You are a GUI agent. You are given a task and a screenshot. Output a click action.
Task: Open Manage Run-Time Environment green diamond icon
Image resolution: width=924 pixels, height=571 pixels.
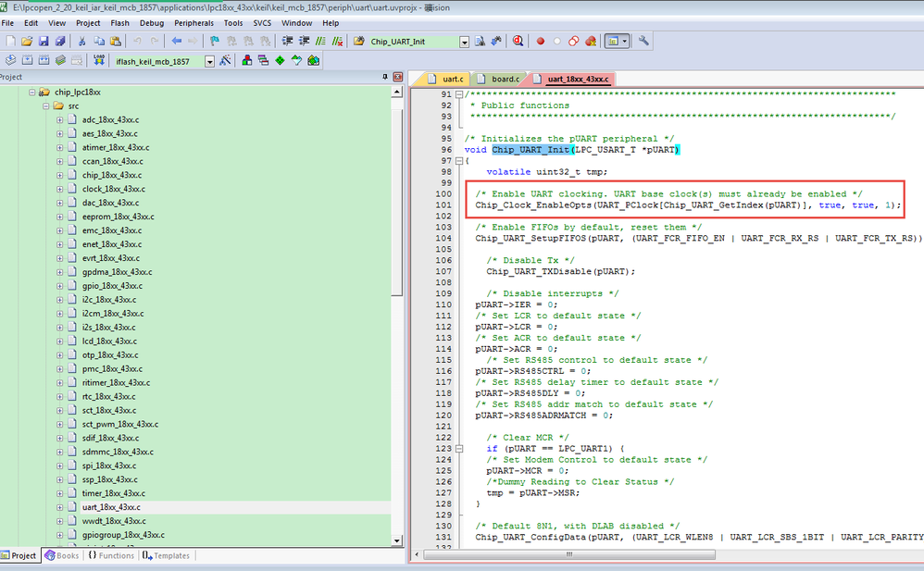pos(280,61)
